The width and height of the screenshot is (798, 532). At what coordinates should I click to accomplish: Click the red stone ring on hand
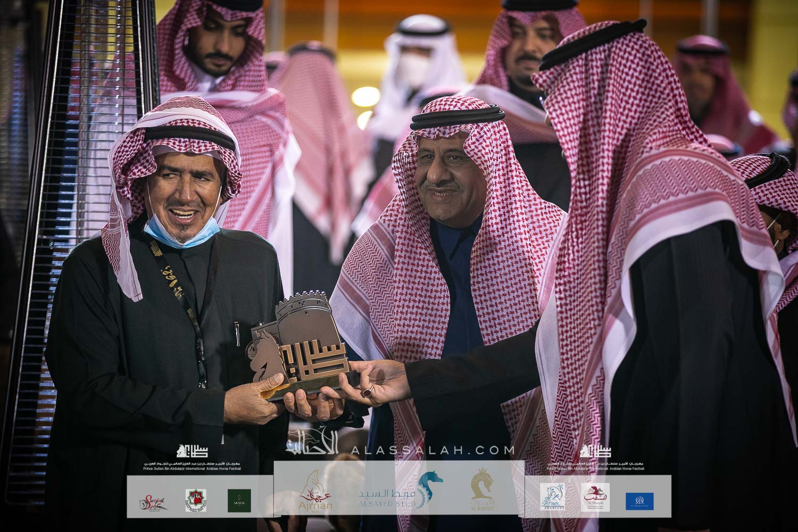click(368, 392)
